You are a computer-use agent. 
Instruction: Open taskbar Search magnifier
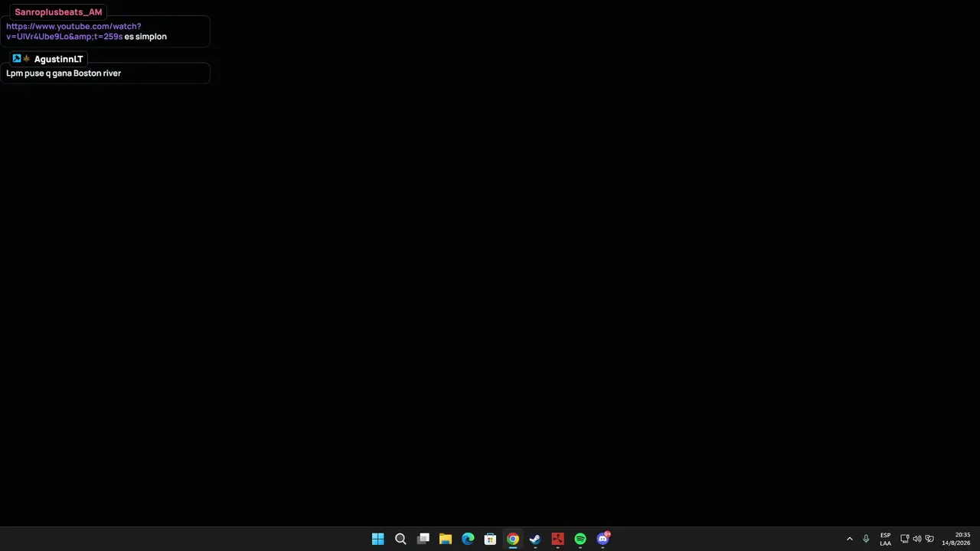coord(400,540)
